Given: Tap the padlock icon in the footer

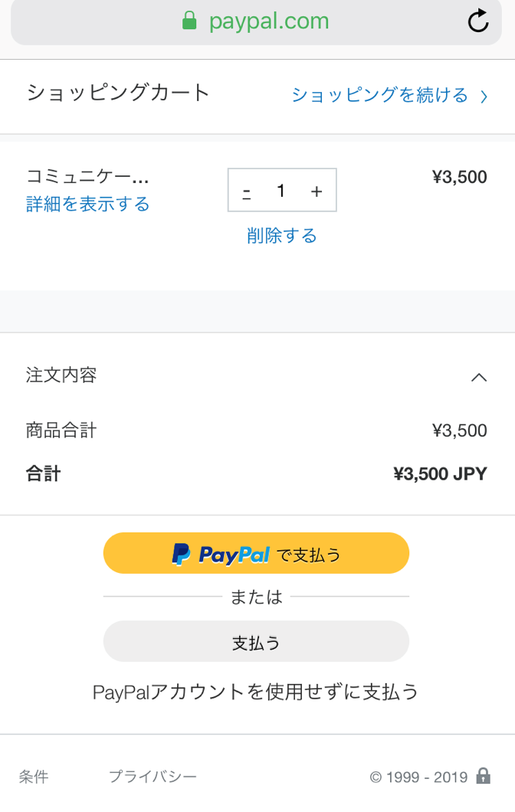Looking at the screenshot, I should click(x=484, y=776).
